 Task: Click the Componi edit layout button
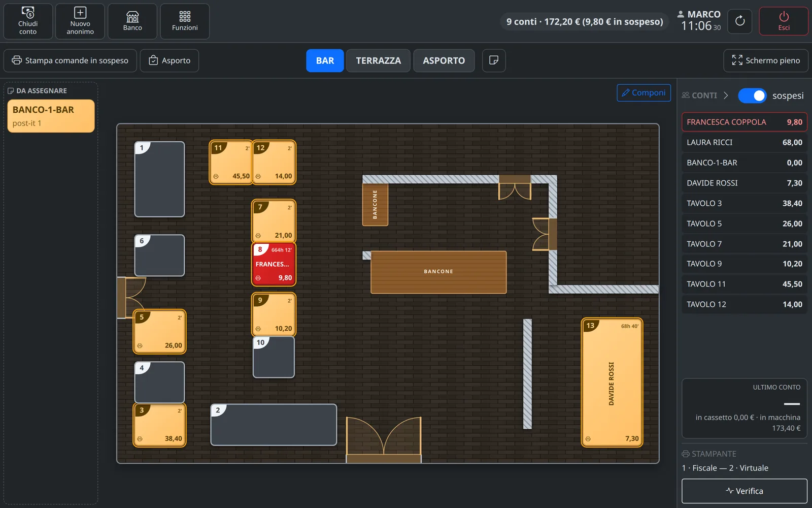click(x=644, y=92)
